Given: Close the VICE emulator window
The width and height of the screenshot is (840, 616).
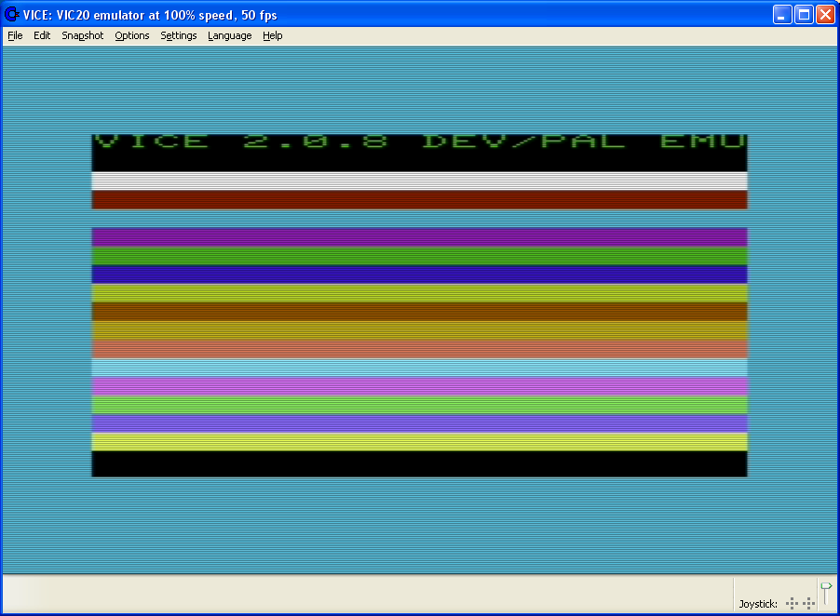Looking at the screenshot, I should pos(825,15).
